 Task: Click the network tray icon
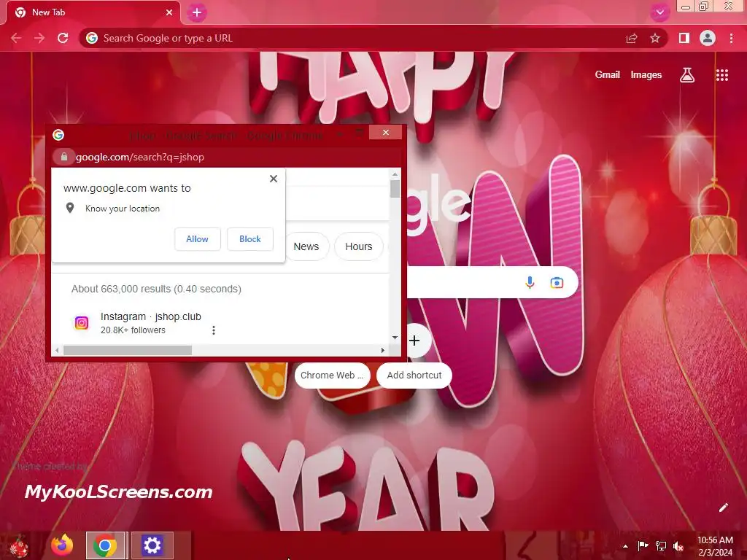[x=661, y=545]
